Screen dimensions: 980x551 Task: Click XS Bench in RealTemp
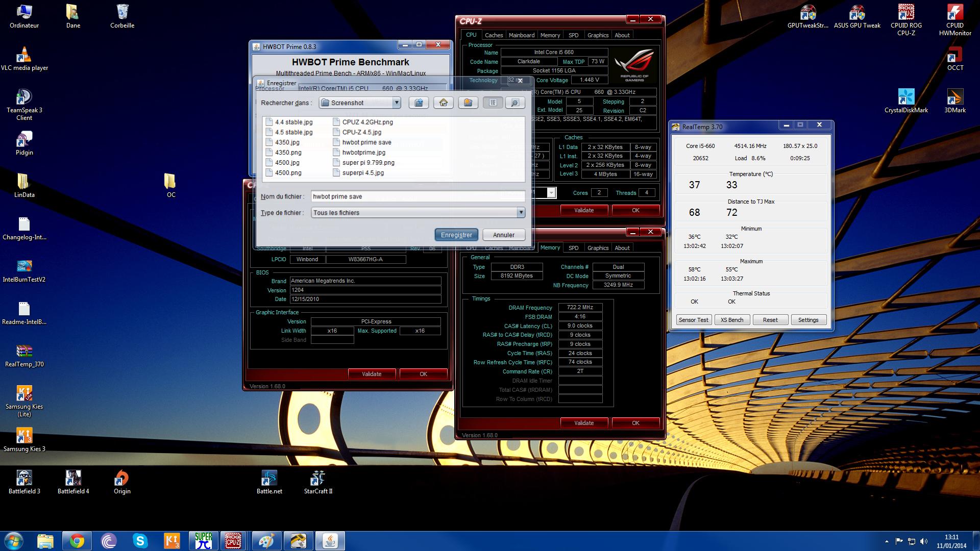coord(732,320)
